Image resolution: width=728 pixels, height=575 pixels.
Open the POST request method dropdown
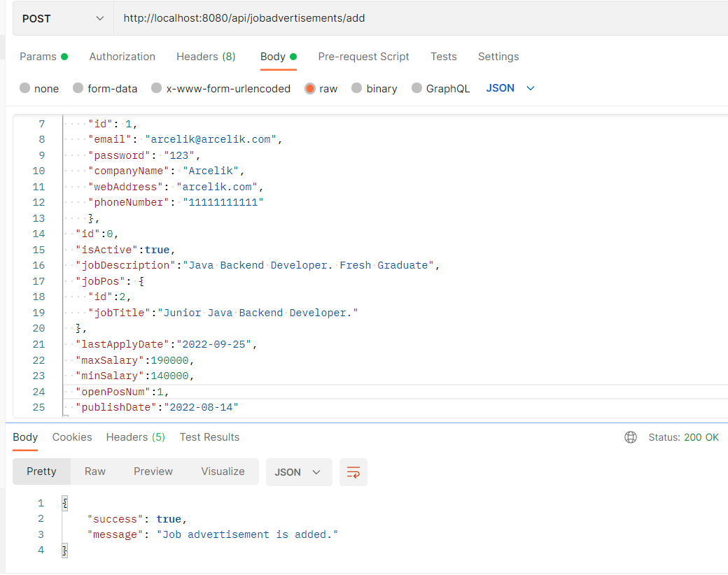pos(62,17)
